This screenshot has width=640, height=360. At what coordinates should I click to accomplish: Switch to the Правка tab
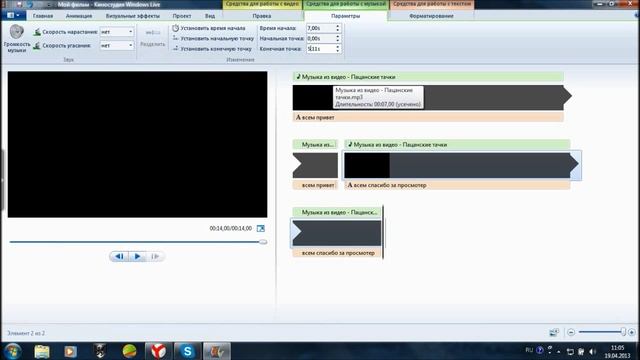click(x=262, y=16)
